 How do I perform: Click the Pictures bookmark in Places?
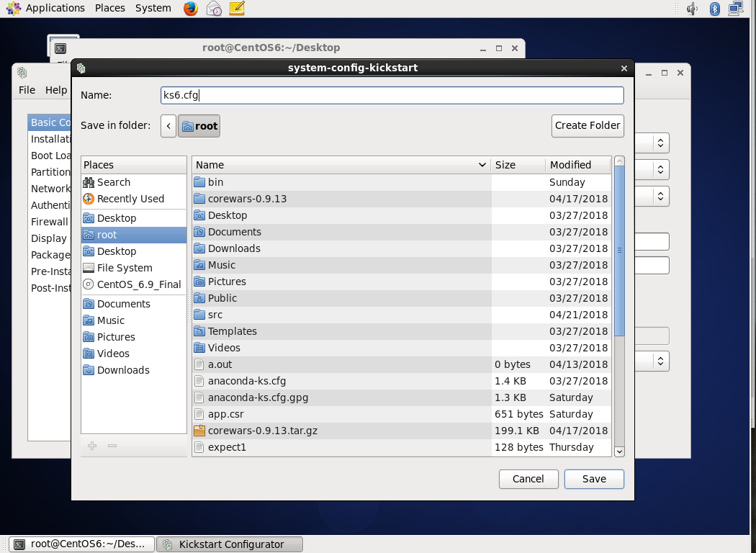(133, 337)
